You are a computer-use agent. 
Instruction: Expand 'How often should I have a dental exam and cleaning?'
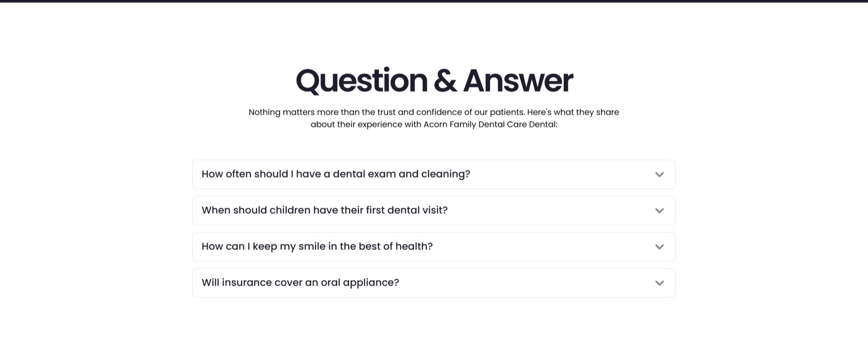[336, 174]
